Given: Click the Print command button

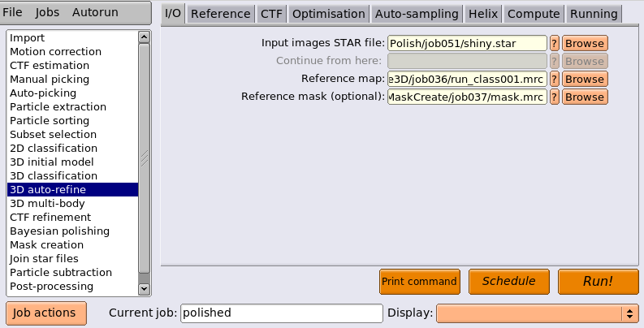Looking at the screenshot, I should (420, 282).
